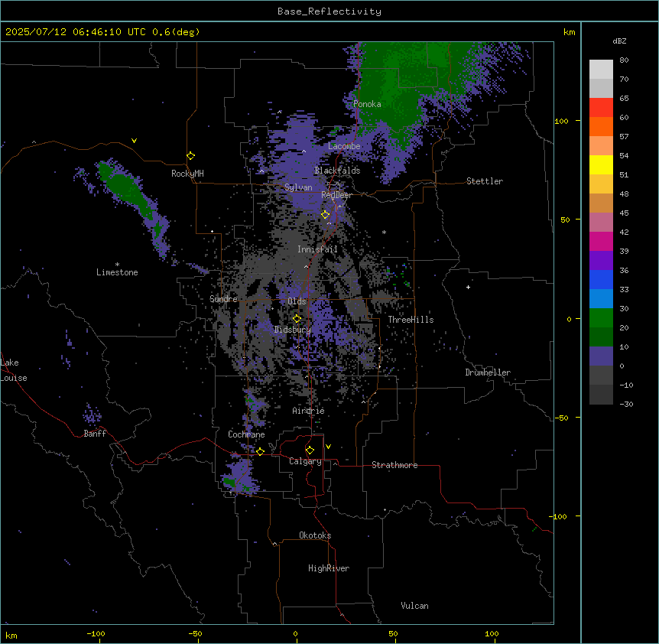
Task: Click the Base_Reflectivity title text
Action: [329, 11]
